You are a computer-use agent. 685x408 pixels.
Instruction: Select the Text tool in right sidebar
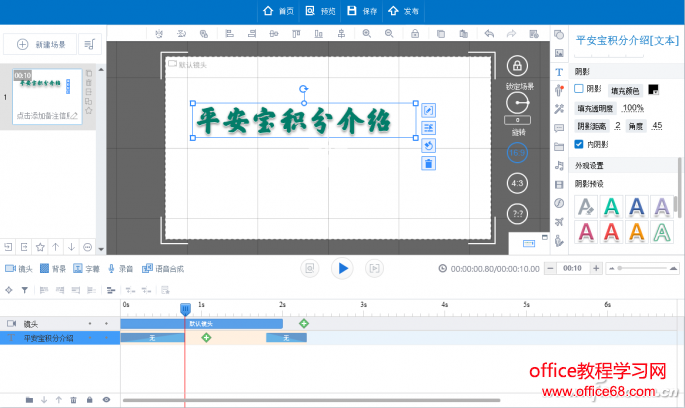[x=559, y=72]
